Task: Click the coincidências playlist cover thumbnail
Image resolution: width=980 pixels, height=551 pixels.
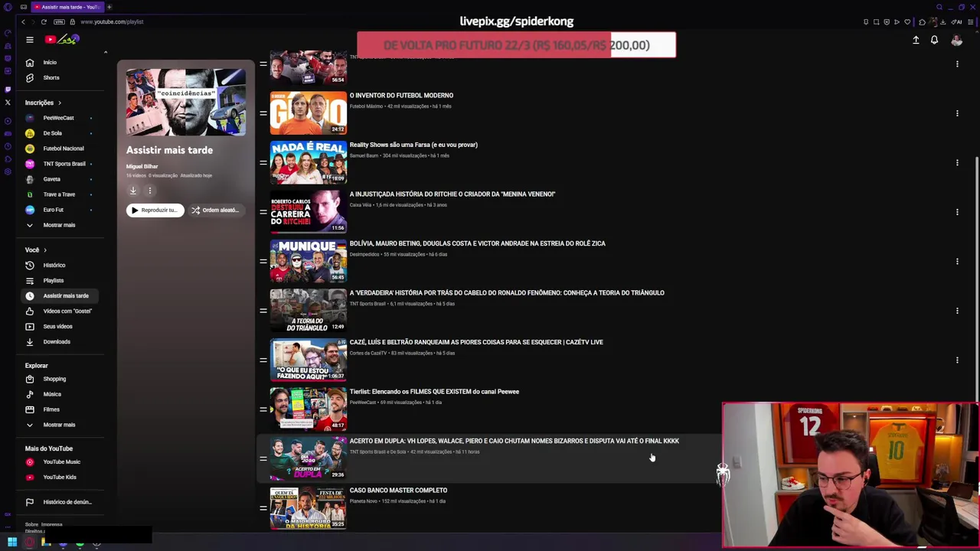Action: (x=186, y=102)
